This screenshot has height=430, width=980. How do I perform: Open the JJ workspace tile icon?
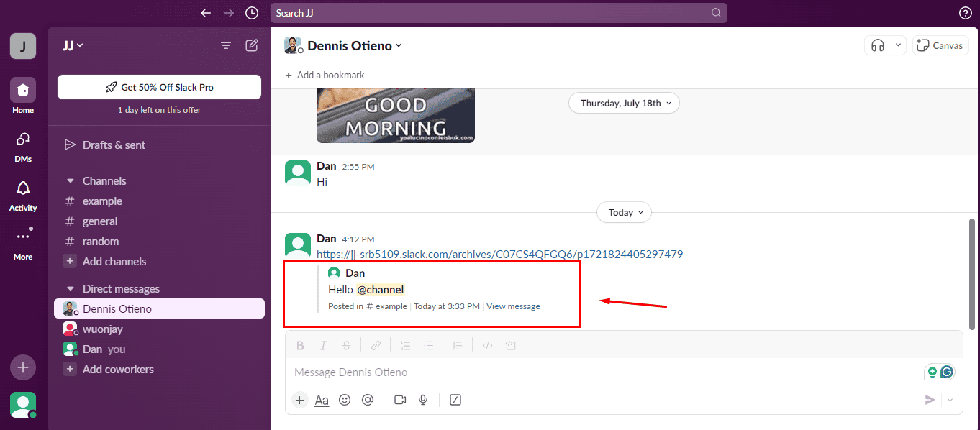pos(23,46)
